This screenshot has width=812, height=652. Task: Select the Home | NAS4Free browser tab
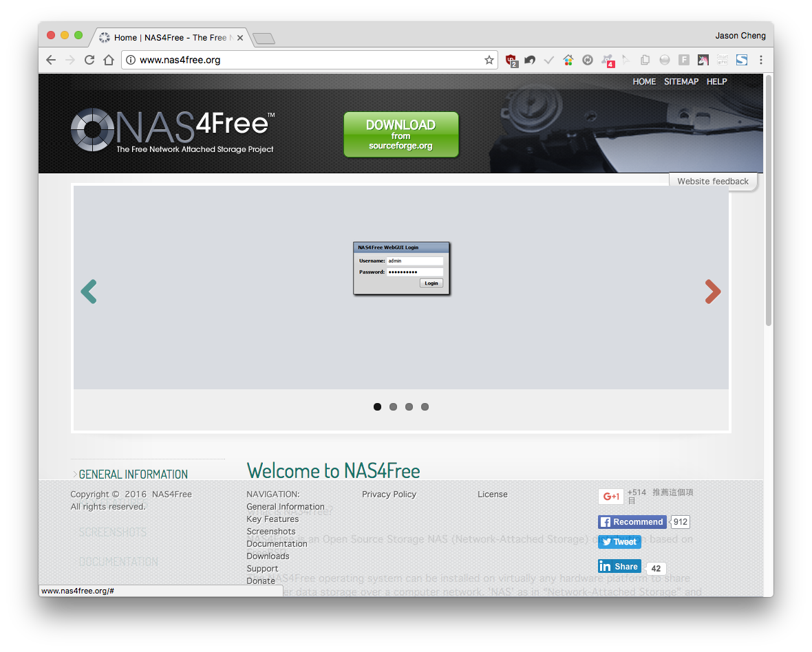pyautogui.click(x=171, y=38)
